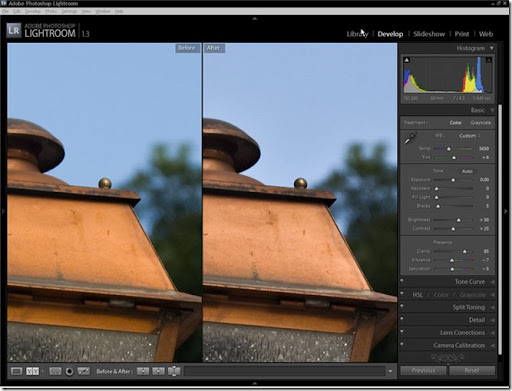Select the White Balance eyedropper tool
The width and height of the screenshot is (512, 391).
tap(410, 138)
